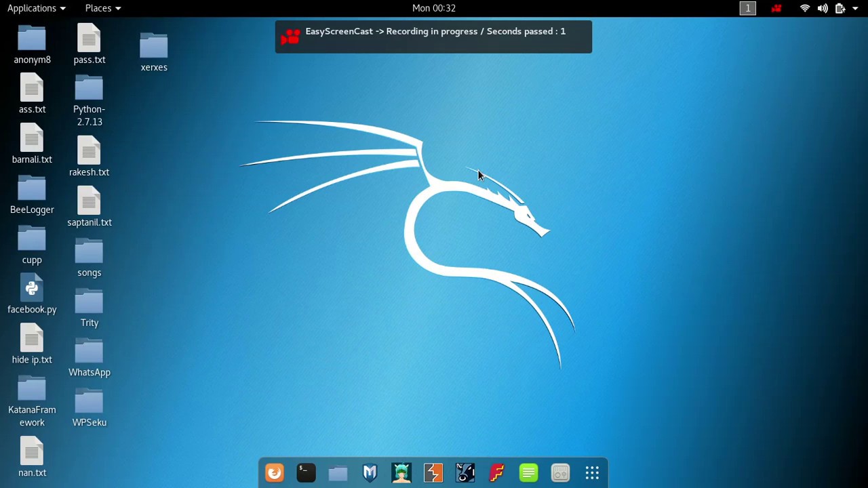
Task: Launch Armitage from the dock
Action: coord(401,472)
